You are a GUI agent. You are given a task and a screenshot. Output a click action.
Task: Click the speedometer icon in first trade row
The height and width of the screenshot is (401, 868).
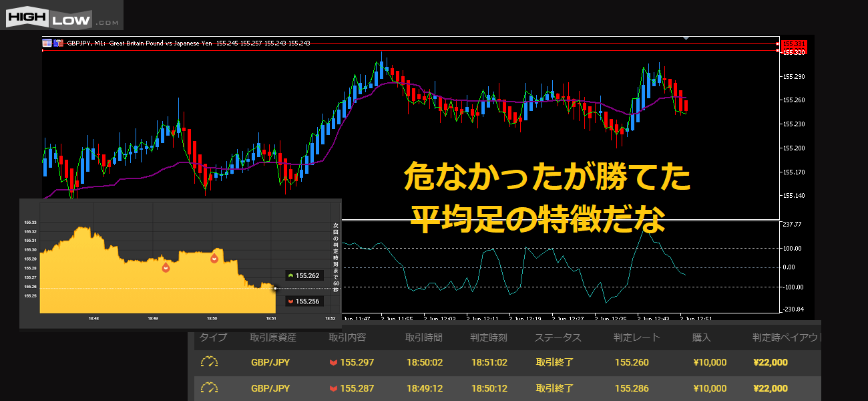pos(210,362)
